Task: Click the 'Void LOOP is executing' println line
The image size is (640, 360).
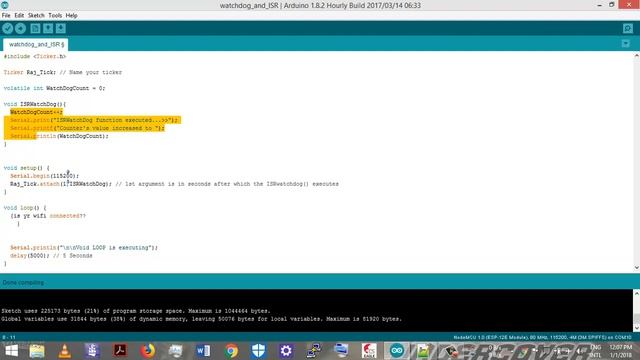Action: (x=84, y=248)
